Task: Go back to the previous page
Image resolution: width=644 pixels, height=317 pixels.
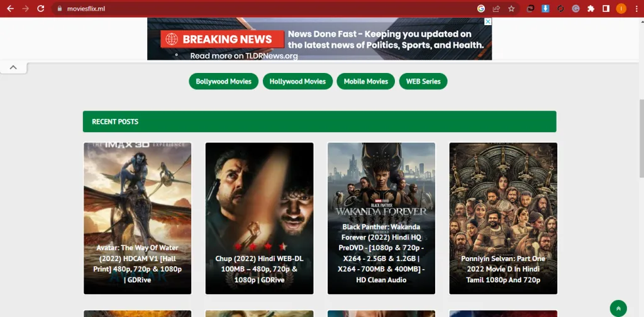Action: tap(10, 9)
